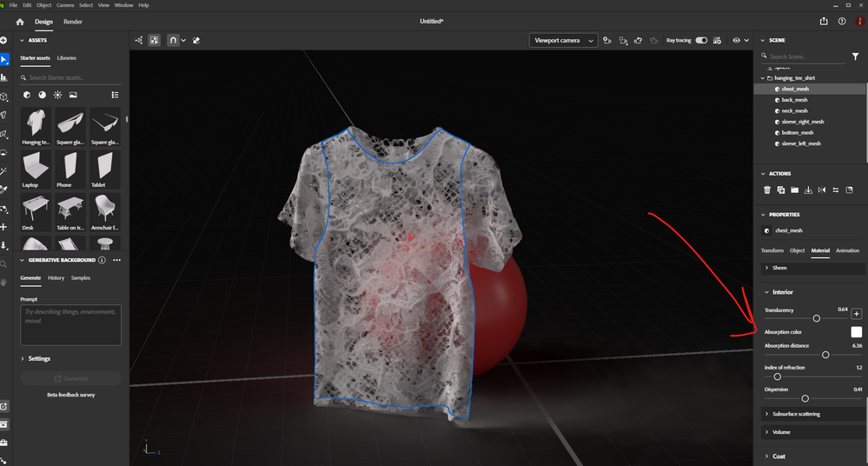The width and height of the screenshot is (868, 466).
Task: Click the Search Starter assets field
Action: tap(70, 77)
